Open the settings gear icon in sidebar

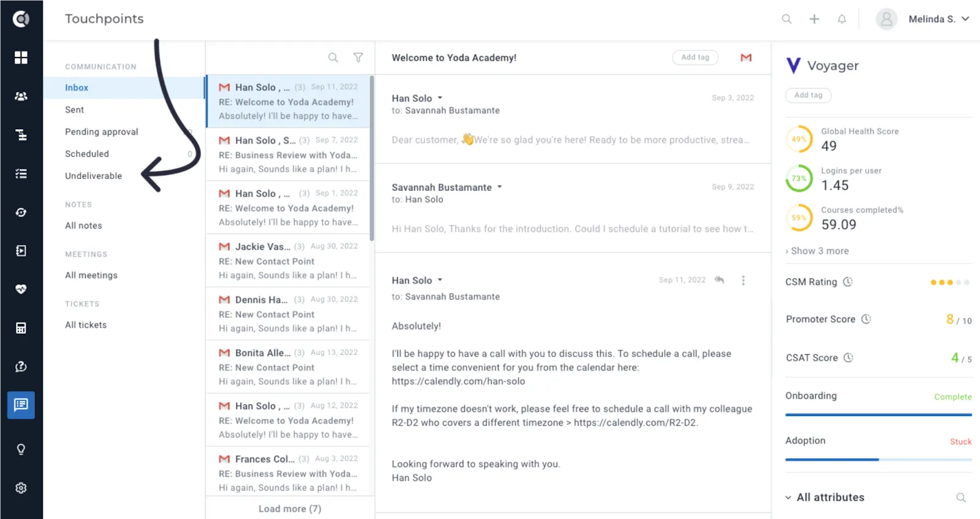21,488
